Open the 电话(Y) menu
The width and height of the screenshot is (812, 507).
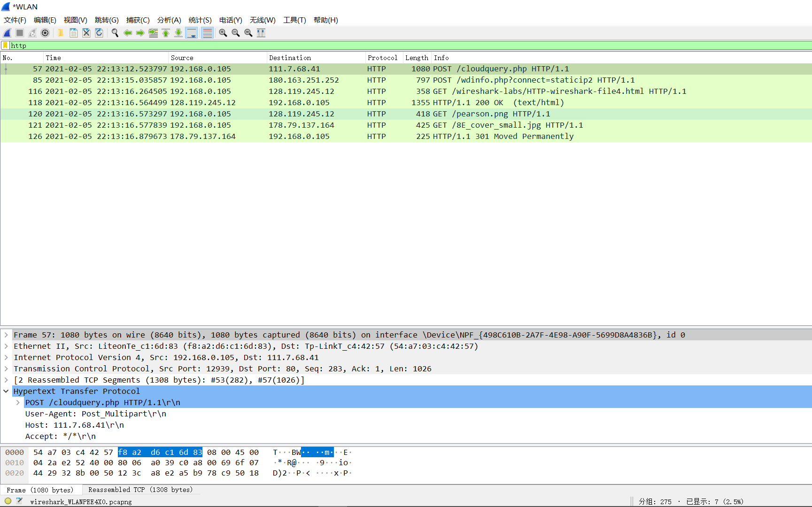[x=231, y=20]
